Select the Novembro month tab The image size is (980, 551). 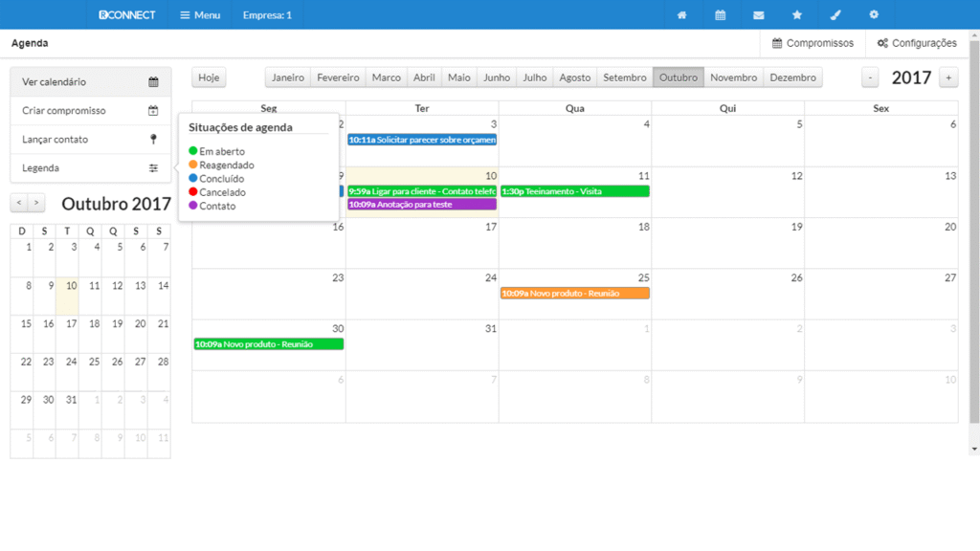click(x=733, y=77)
